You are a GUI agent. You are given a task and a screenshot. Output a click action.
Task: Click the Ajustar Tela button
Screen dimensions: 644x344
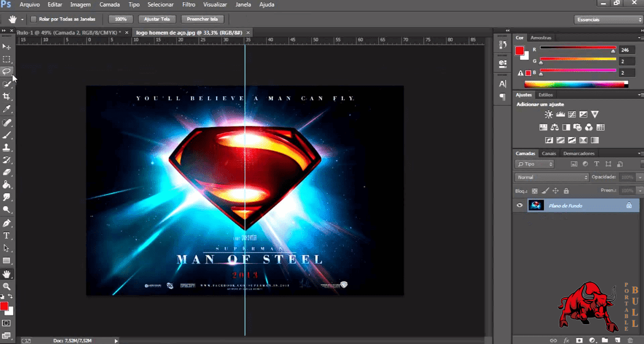[x=157, y=19]
